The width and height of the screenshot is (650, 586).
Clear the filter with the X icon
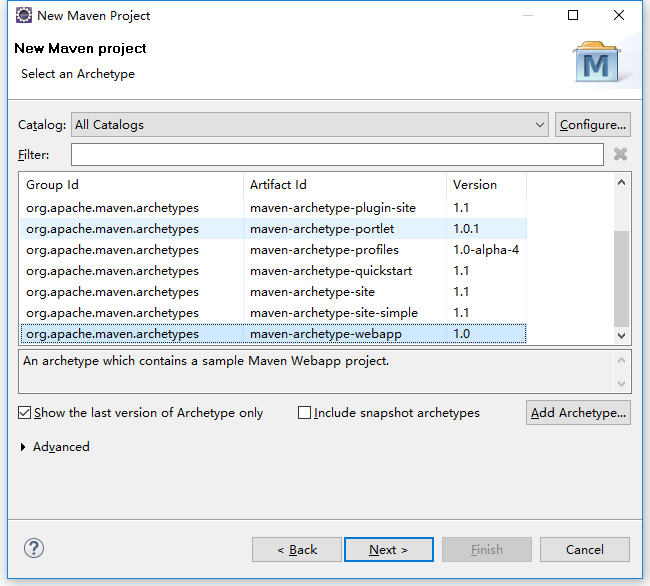click(620, 155)
